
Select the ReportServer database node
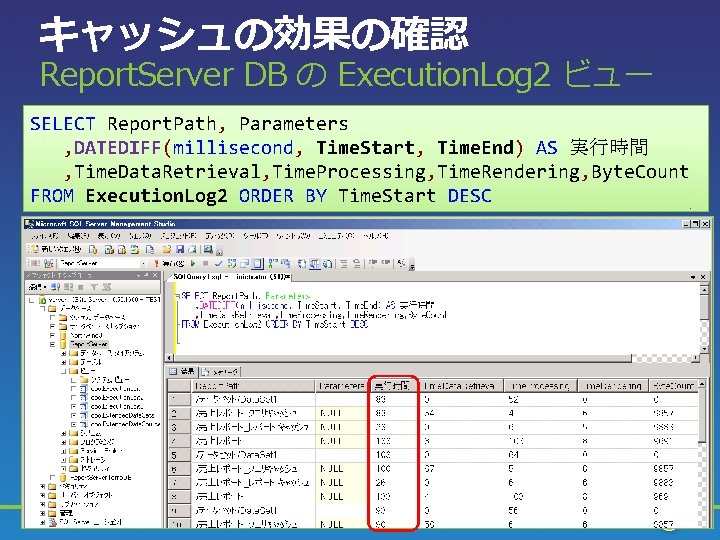point(89,344)
